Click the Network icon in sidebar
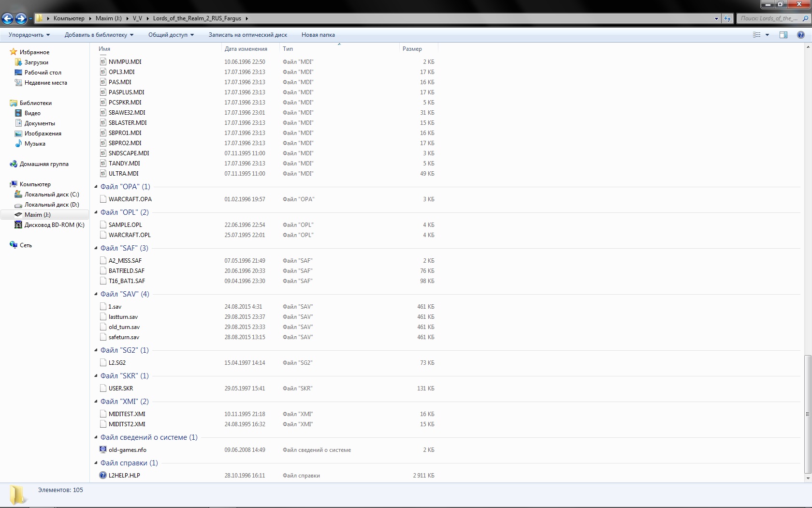Viewport: 812px width, 508px height. tap(14, 245)
